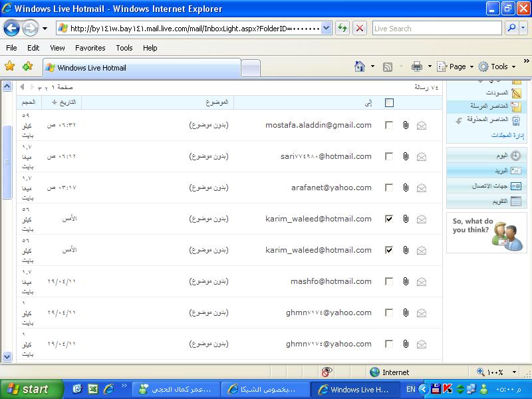Click the scroll up arrow of the page
532x399 pixels.
(7, 86)
